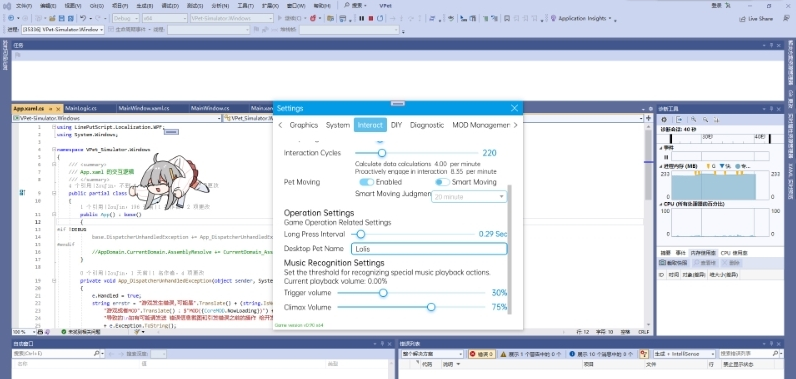
Task: Undo the last edit via the toolbar arrow
Action: [82, 18]
